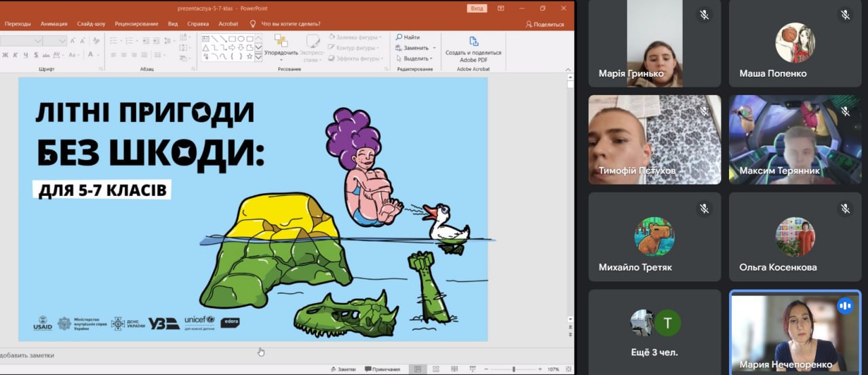Open the Animation (Анимация) ribbon tab

pyautogui.click(x=54, y=24)
